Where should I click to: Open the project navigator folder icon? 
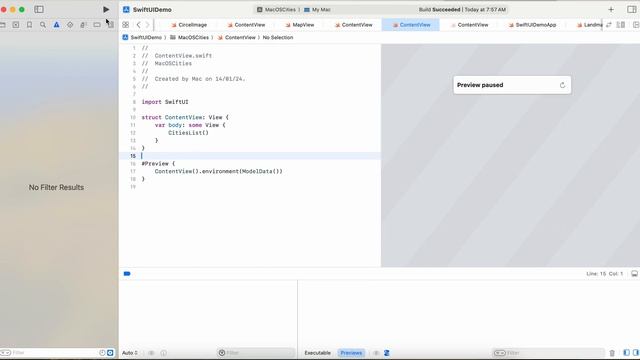pos(2,25)
